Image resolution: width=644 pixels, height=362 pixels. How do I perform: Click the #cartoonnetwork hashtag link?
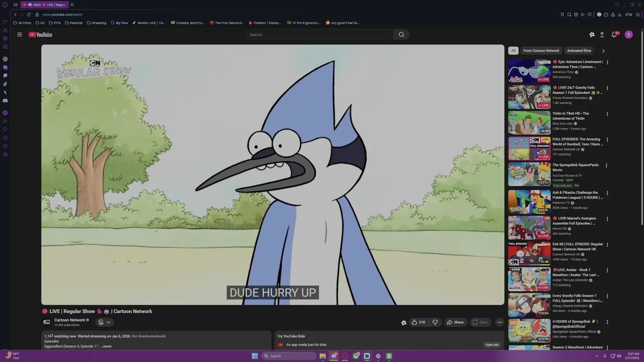152,336
